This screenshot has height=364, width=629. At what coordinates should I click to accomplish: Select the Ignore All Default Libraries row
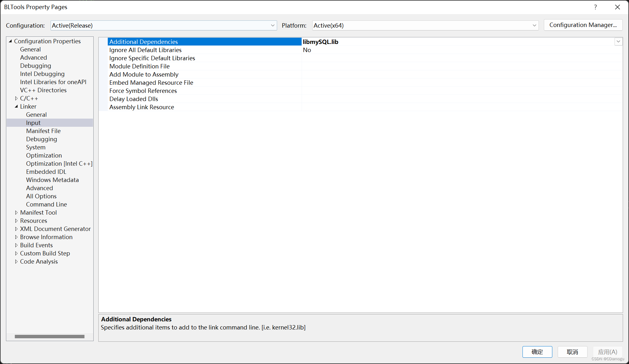point(145,50)
